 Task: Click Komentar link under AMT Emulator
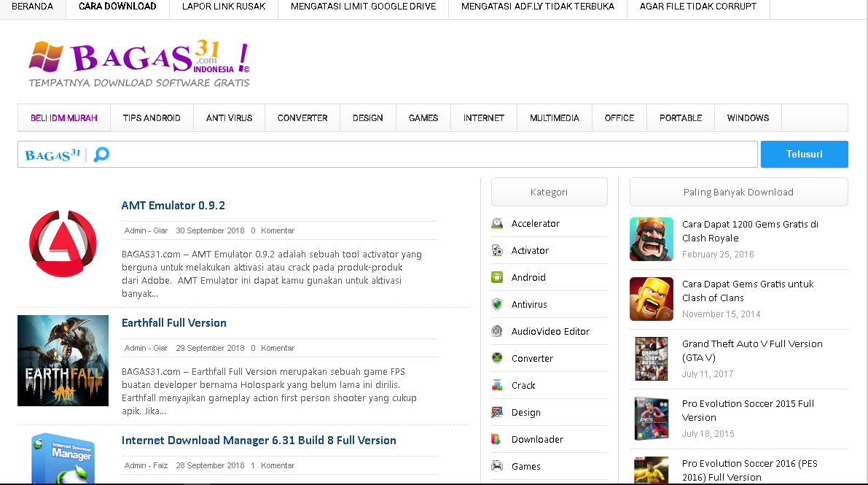pos(278,230)
